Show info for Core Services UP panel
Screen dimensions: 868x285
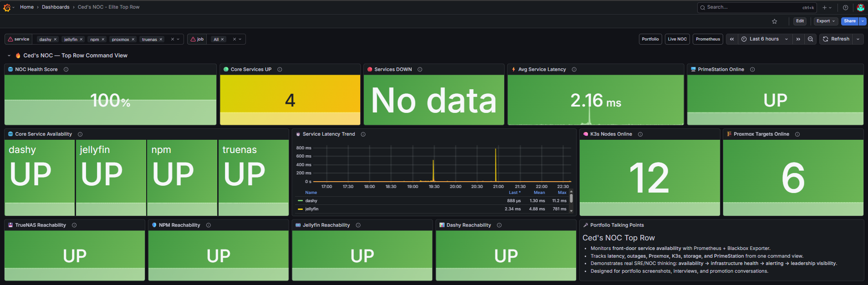280,70
